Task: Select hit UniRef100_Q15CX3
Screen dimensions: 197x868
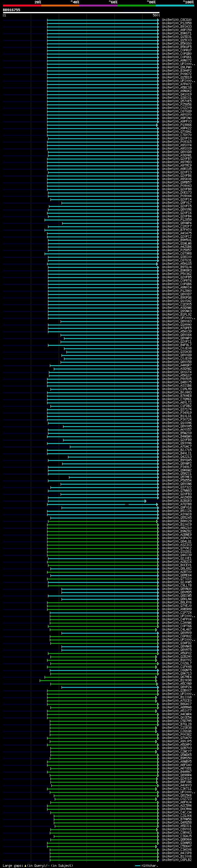Action: [x=177, y=40]
